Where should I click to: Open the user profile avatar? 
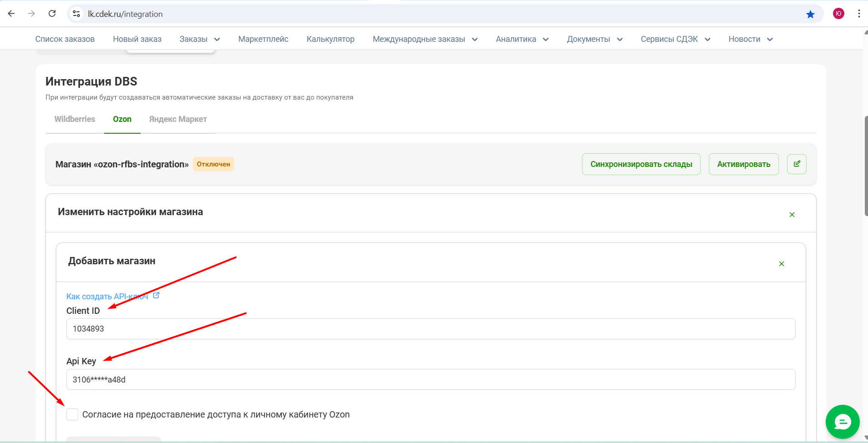pos(838,14)
